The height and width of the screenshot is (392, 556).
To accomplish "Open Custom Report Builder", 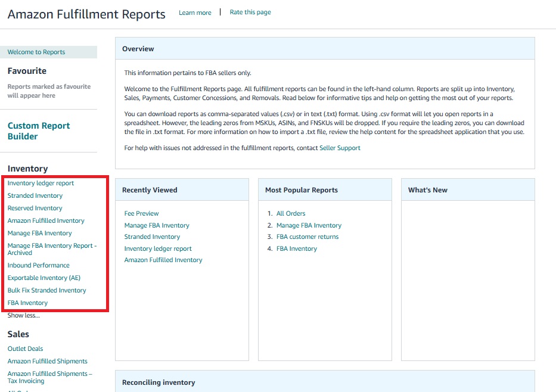I will 39,131.
